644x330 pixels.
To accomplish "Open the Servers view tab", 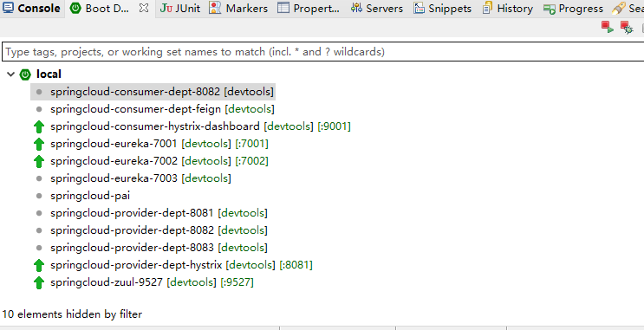I will tap(377, 8).
